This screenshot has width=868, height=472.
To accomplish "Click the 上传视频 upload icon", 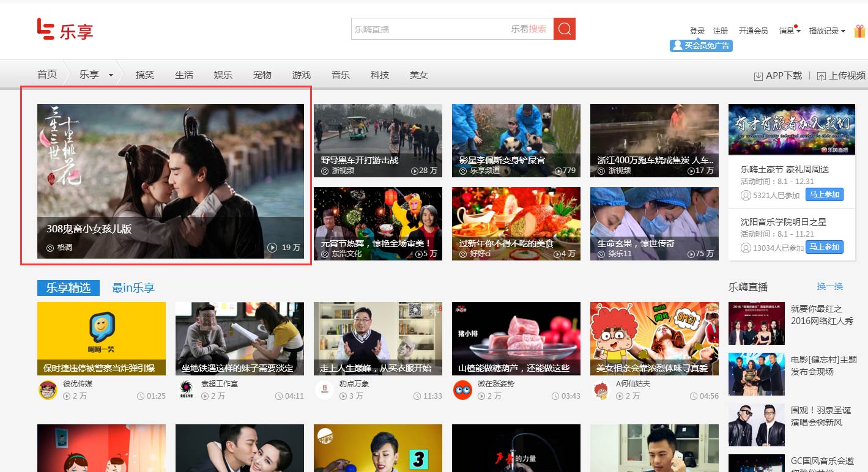I will pyautogui.click(x=821, y=76).
